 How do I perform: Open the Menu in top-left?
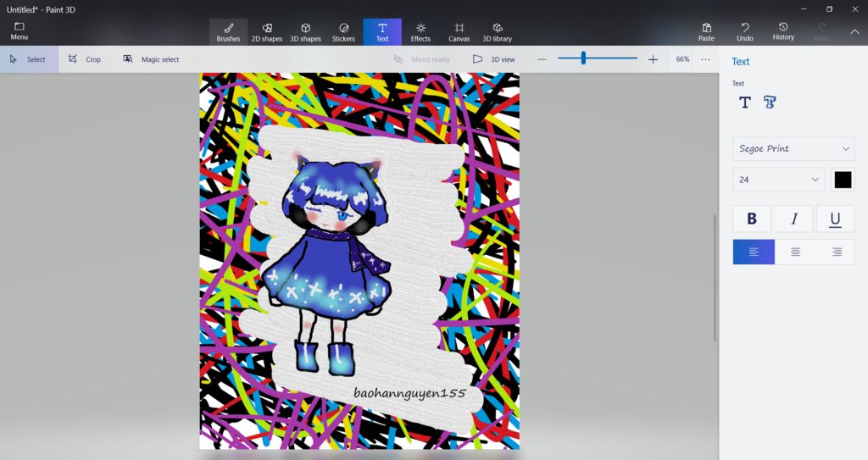[x=19, y=31]
